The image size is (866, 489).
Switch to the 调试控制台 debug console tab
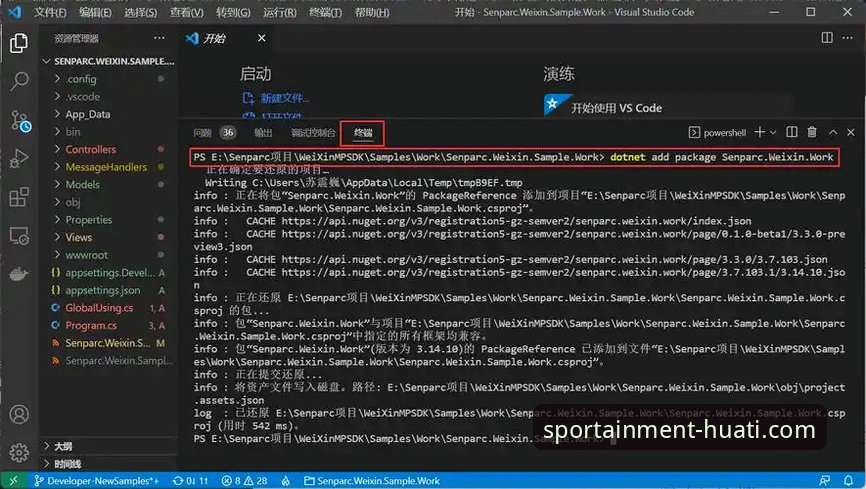click(313, 133)
